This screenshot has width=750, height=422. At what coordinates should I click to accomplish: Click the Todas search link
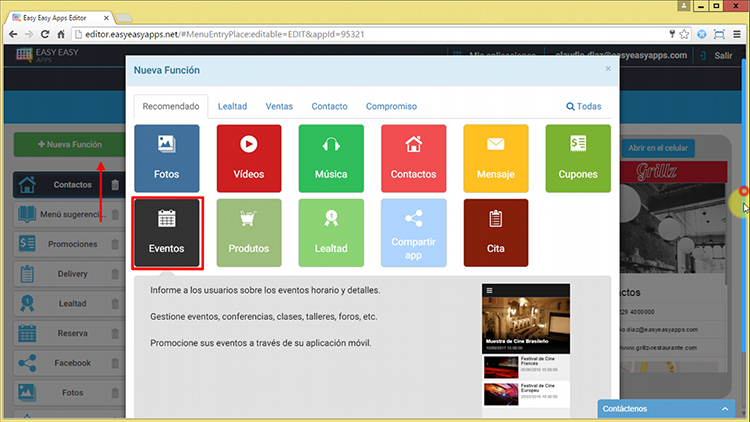[x=584, y=106]
